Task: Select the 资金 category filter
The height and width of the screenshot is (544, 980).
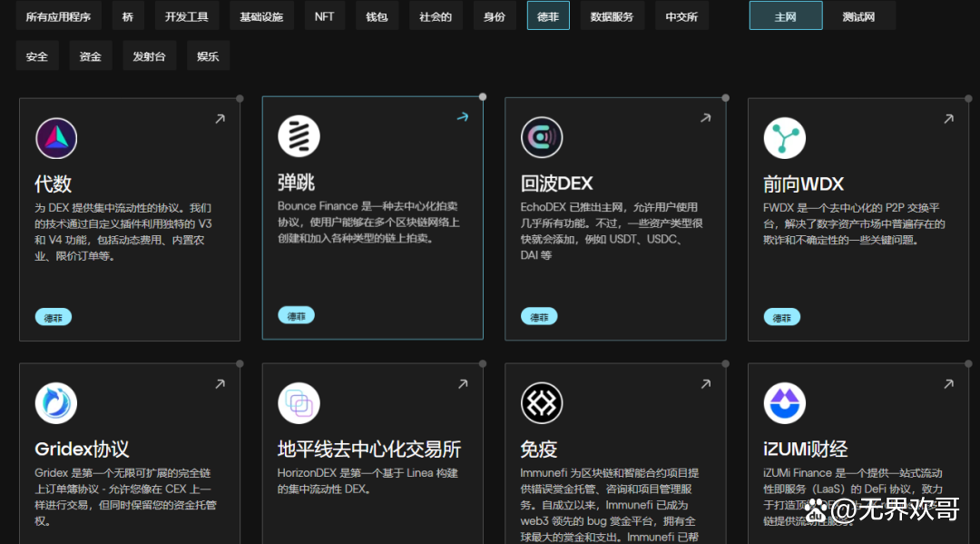Action: (x=91, y=55)
